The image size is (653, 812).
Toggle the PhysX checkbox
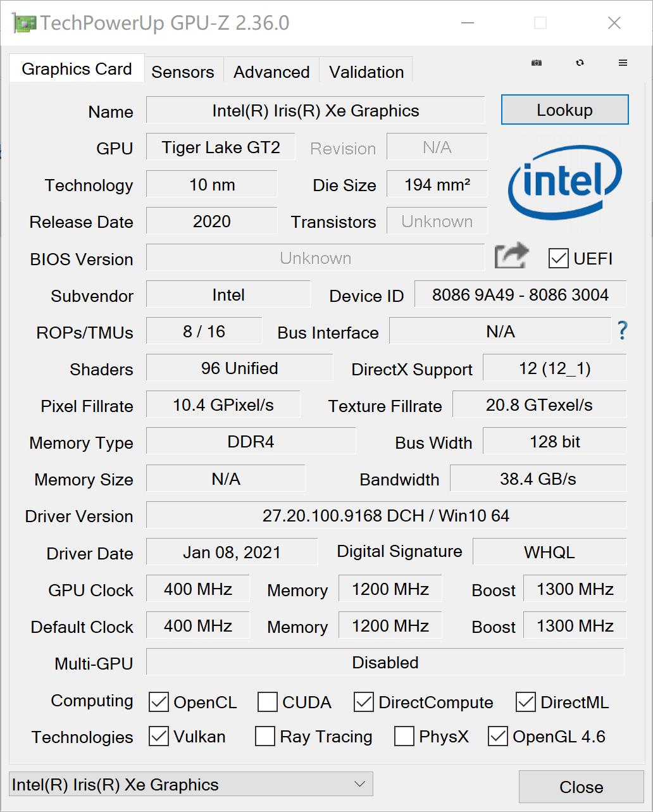[404, 736]
